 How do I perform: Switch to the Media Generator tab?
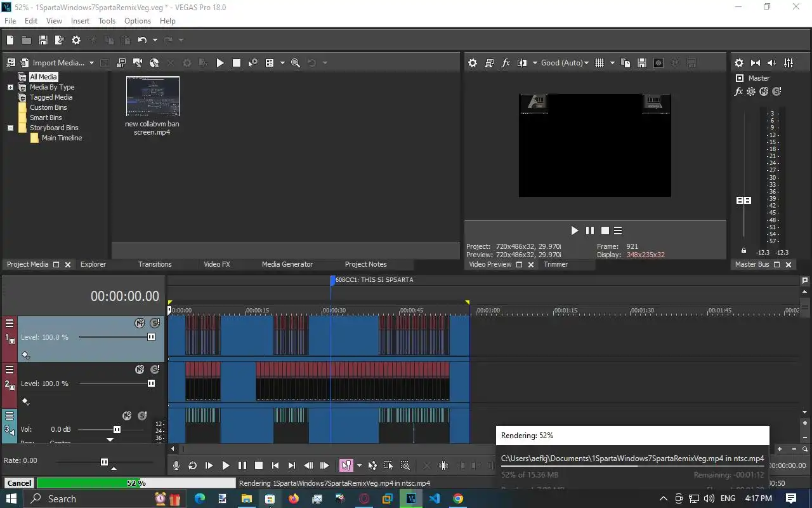point(287,264)
